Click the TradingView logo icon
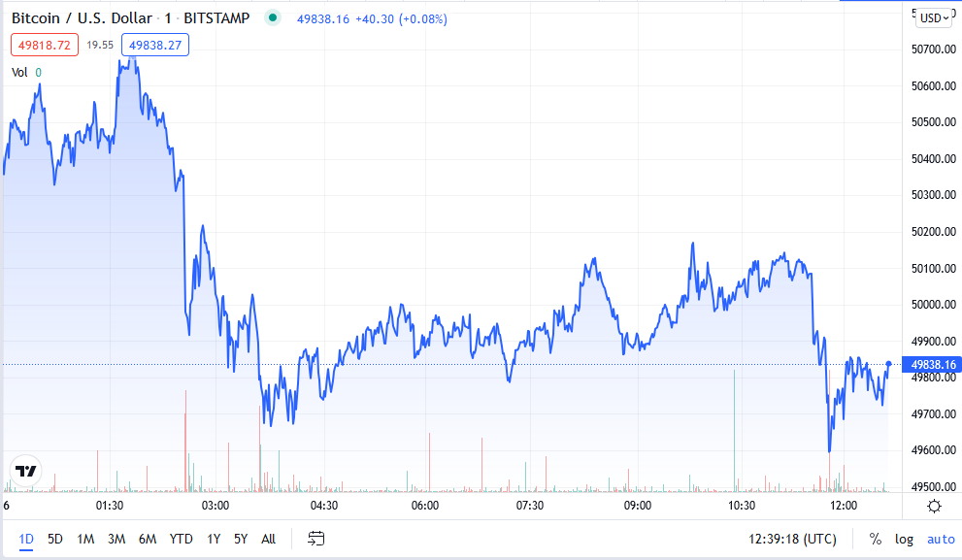 26,472
